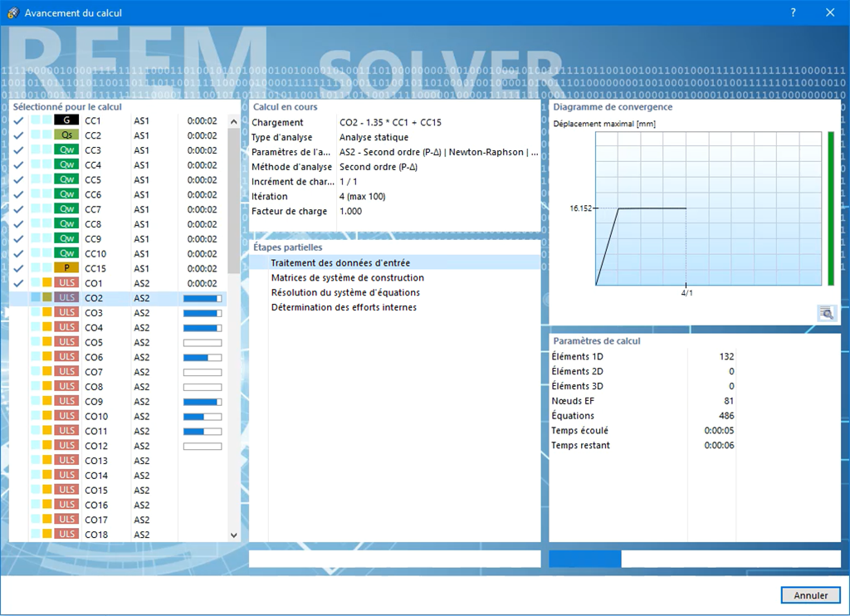Image resolution: width=850 pixels, height=616 pixels.
Task: Click the Temps restant value 0:00:06
Action: click(719, 445)
